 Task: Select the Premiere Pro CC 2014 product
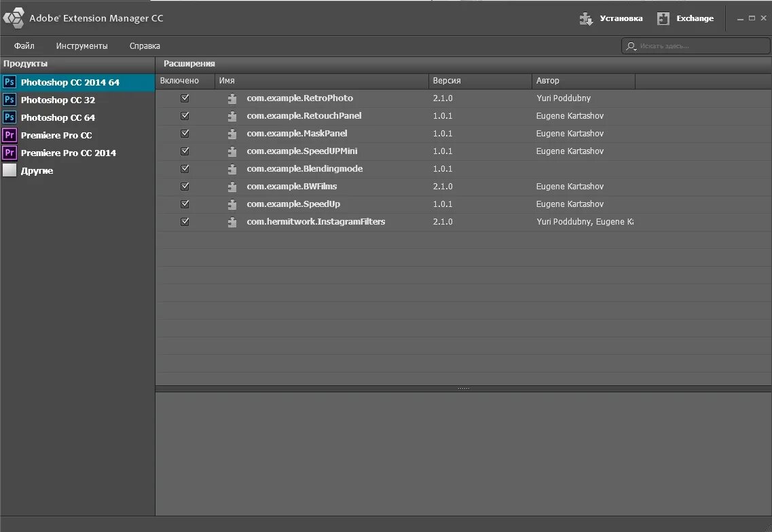(x=78, y=153)
